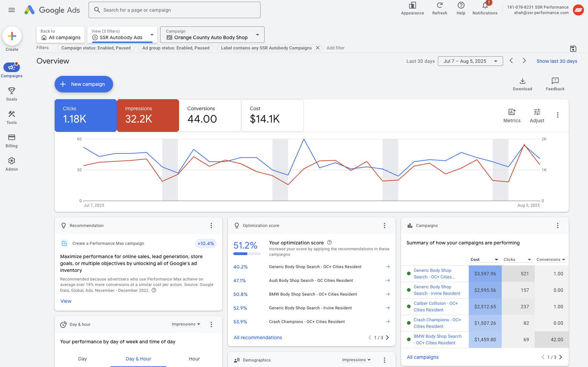
Task: Open Campaigns card three-dot menu
Action: (557, 226)
